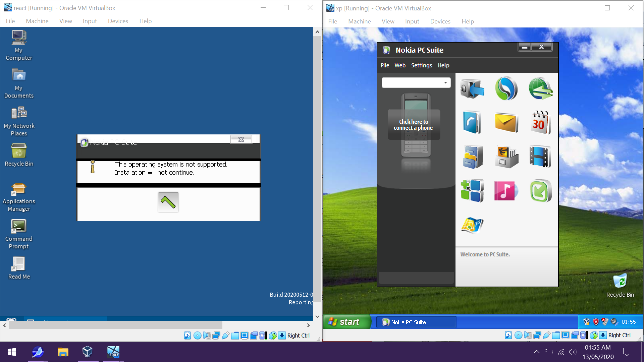
Task: Open the pink music note icon
Action: (x=506, y=191)
